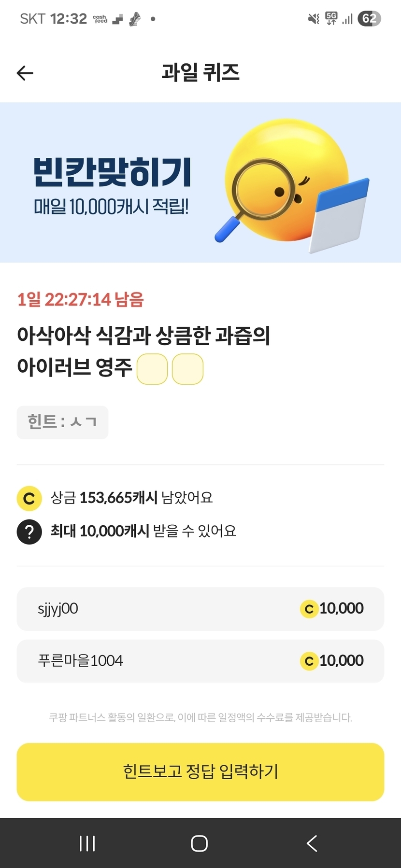401x868 pixels.
Task: Tap the back arrow in header
Action: [x=25, y=73]
